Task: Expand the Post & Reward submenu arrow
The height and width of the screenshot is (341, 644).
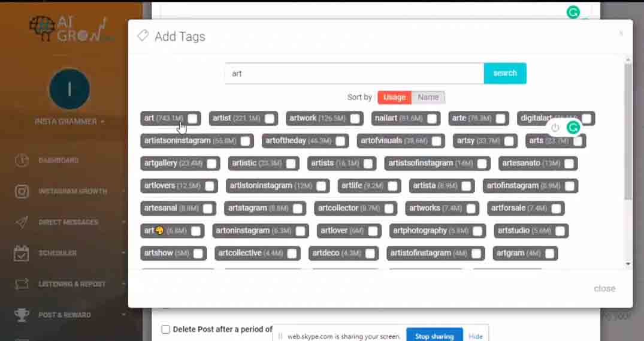Action: pos(124,315)
